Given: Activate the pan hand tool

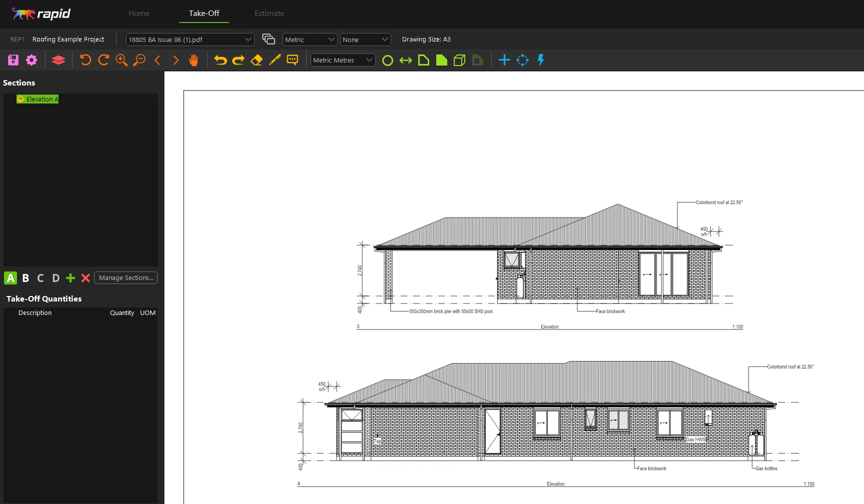Looking at the screenshot, I should coord(194,60).
